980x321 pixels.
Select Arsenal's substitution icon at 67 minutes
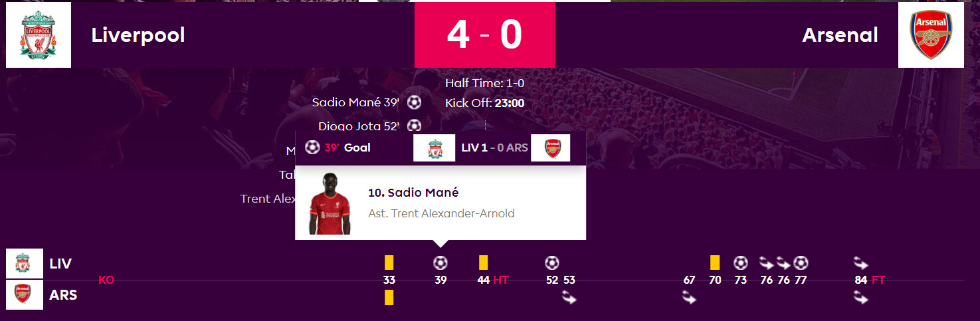689,298
